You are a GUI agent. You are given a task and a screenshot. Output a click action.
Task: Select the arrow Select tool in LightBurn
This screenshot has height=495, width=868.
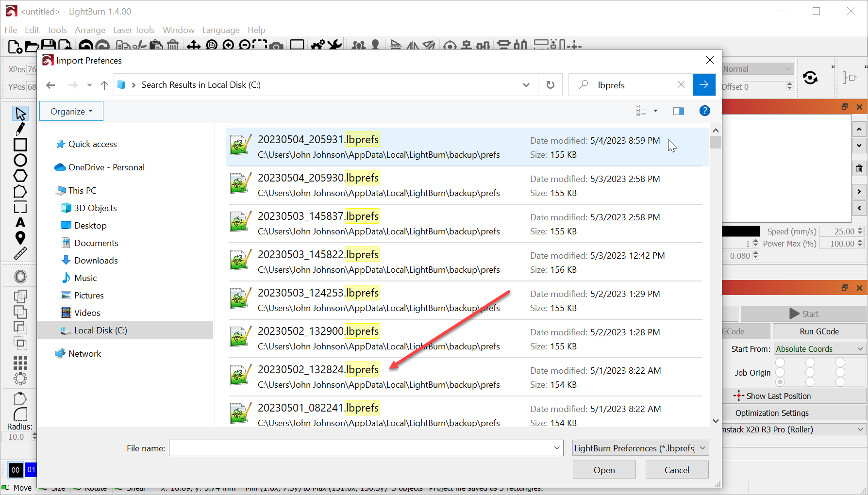[x=20, y=114]
